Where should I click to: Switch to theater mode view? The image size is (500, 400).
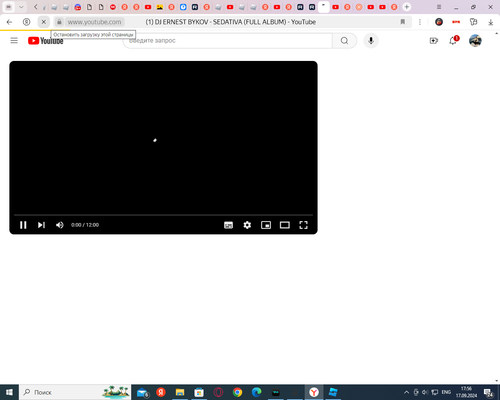pyautogui.click(x=285, y=225)
